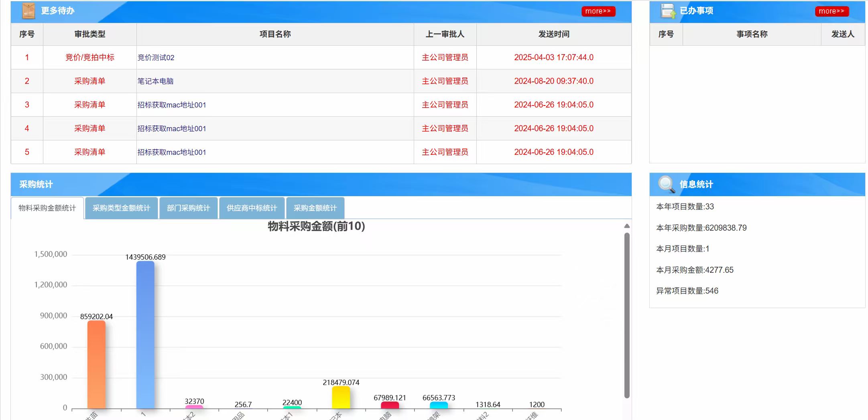Screen dimensions: 868x420
Task: Switch to the 采购金额统计 tab
Action: [x=315, y=208]
